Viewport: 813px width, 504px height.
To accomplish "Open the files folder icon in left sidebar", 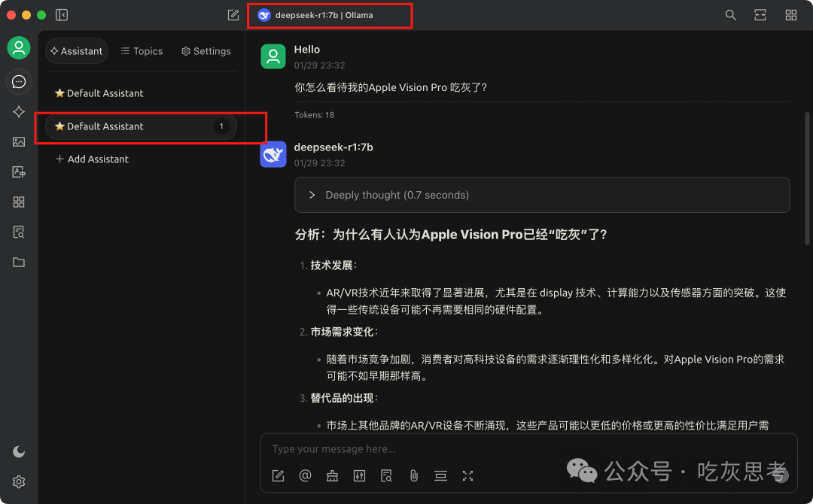I will click(x=19, y=262).
